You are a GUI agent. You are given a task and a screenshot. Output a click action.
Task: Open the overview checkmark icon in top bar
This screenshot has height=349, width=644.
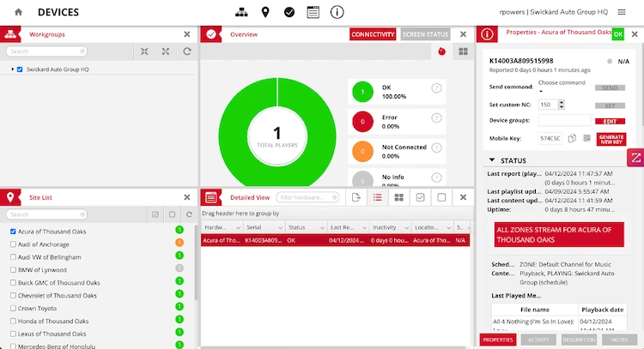pos(289,12)
